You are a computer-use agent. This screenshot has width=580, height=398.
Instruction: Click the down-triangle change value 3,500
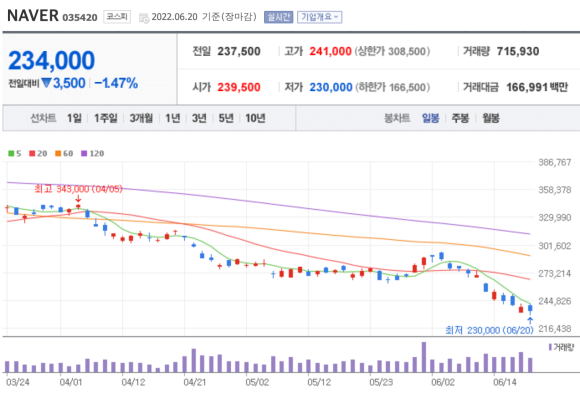[x=63, y=83]
